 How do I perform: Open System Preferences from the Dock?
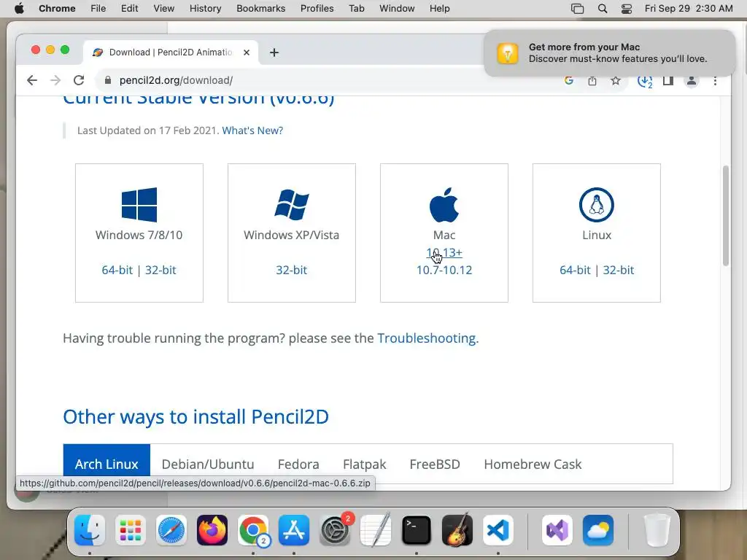coord(334,530)
